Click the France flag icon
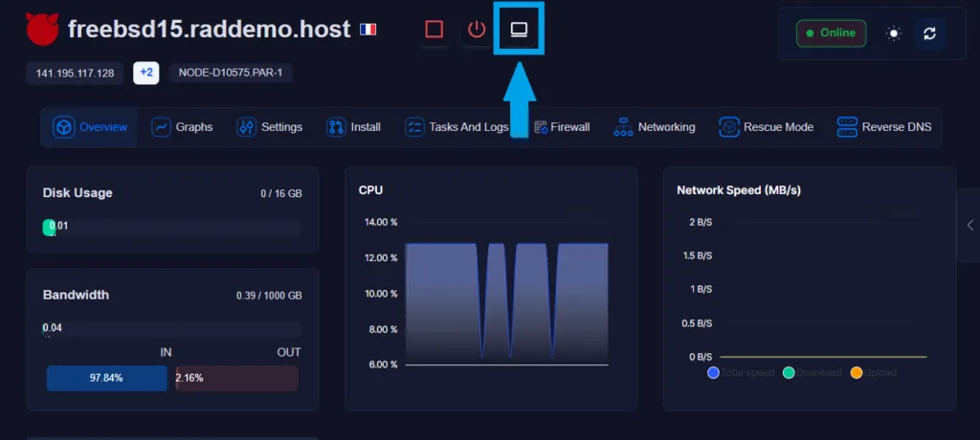This screenshot has width=980, height=440. tap(368, 30)
